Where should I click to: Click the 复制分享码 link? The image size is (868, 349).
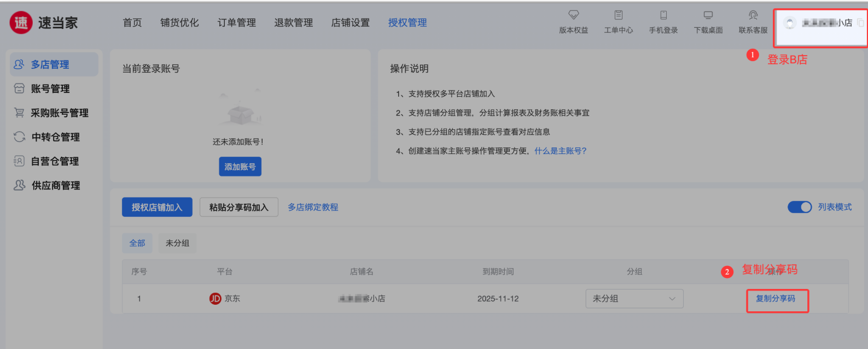click(775, 299)
